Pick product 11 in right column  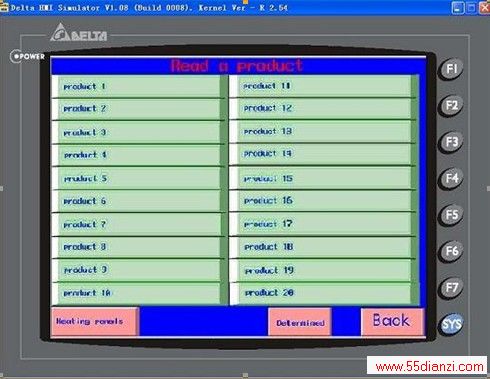click(323, 86)
